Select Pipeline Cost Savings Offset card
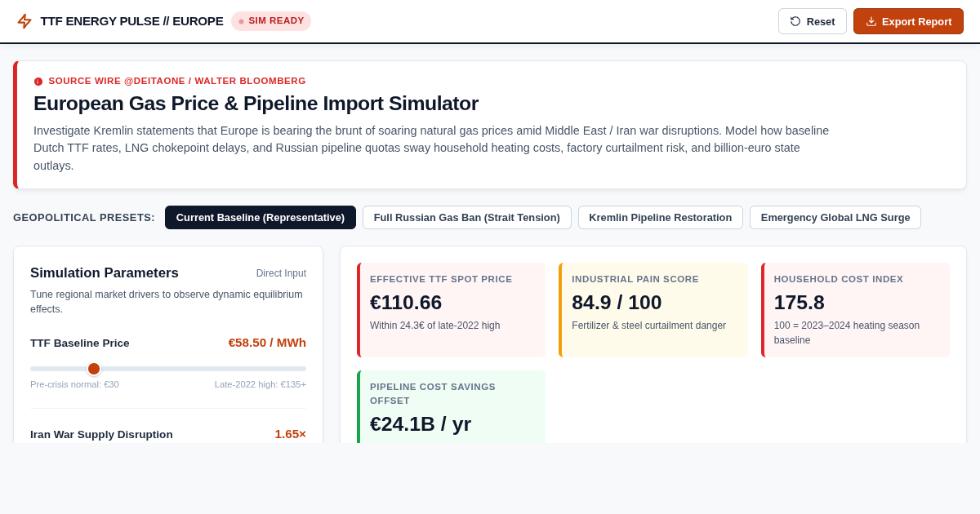The image size is (980, 514). pos(451,406)
